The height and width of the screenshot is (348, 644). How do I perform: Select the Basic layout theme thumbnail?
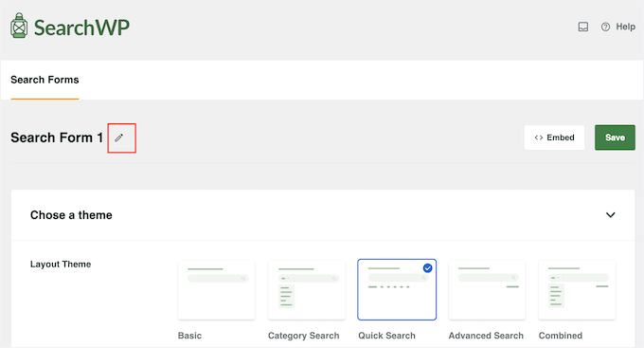[217, 289]
